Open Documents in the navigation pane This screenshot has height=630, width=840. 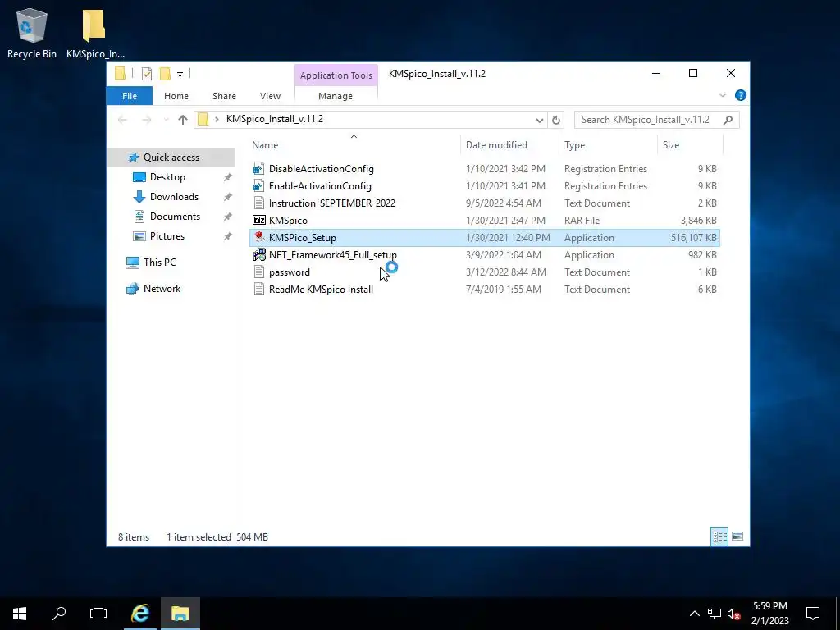click(175, 217)
